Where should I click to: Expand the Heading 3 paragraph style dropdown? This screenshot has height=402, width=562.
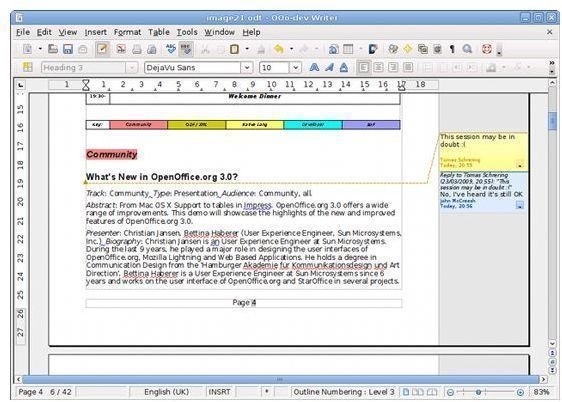click(x=132, y=67)
